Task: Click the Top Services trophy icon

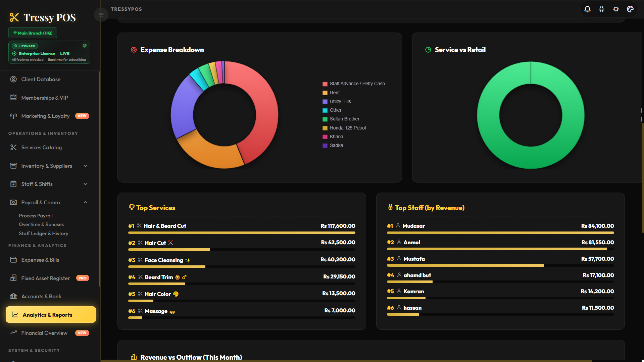Action: (x=132, y=207)
